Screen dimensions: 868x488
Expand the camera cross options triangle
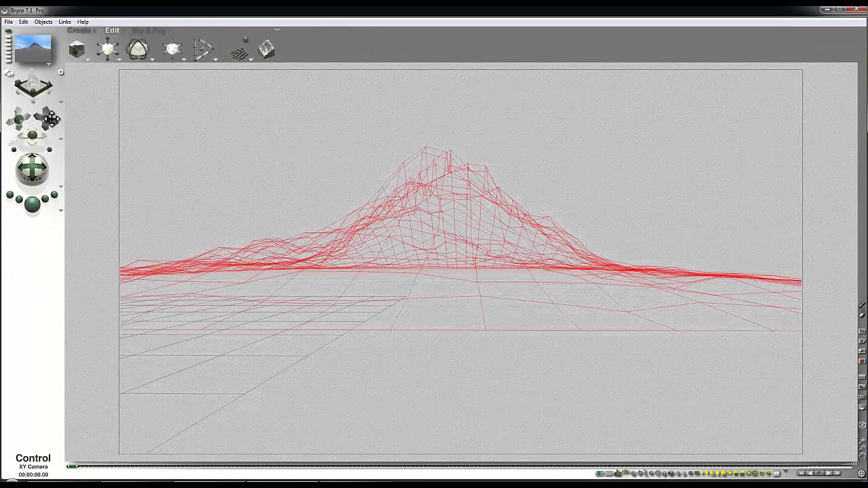(61, 139)
